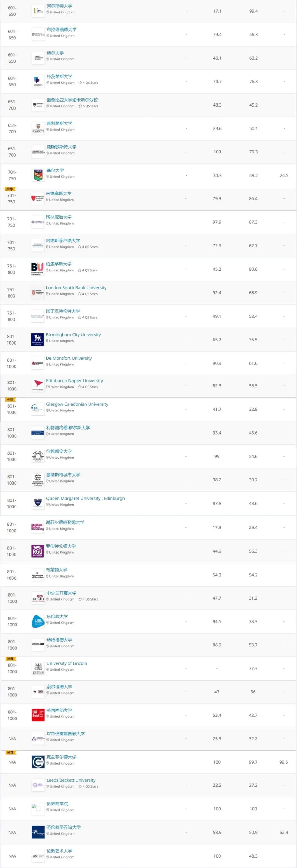The image size is (297, 868).
Task: Click the UEL blue circle logo
Action: coord(38,621)
